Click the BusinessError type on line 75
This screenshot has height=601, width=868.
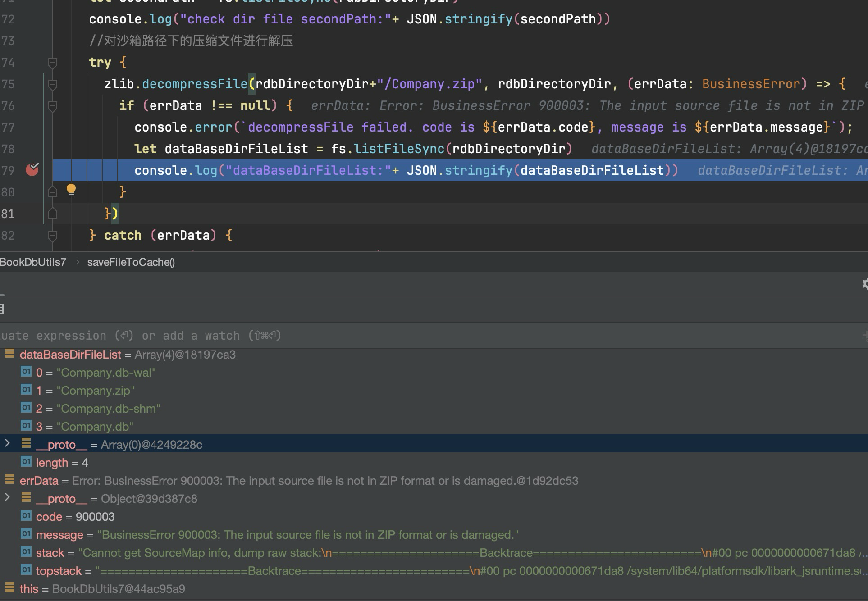751,84
